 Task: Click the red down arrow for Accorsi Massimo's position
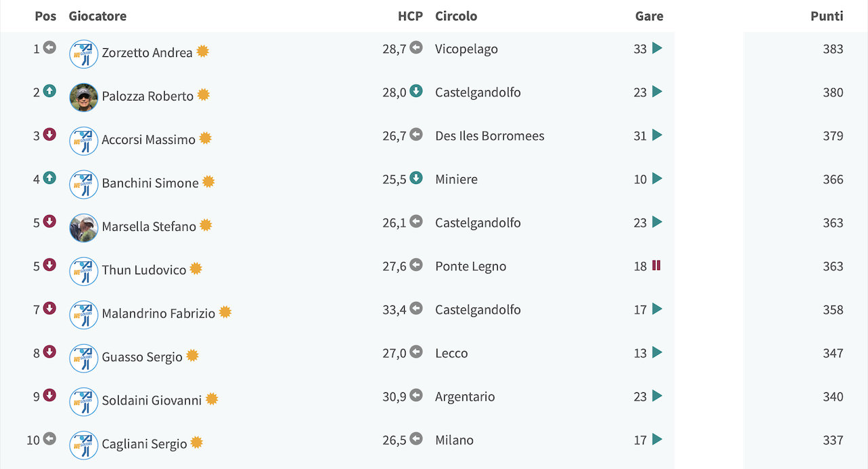50,134
